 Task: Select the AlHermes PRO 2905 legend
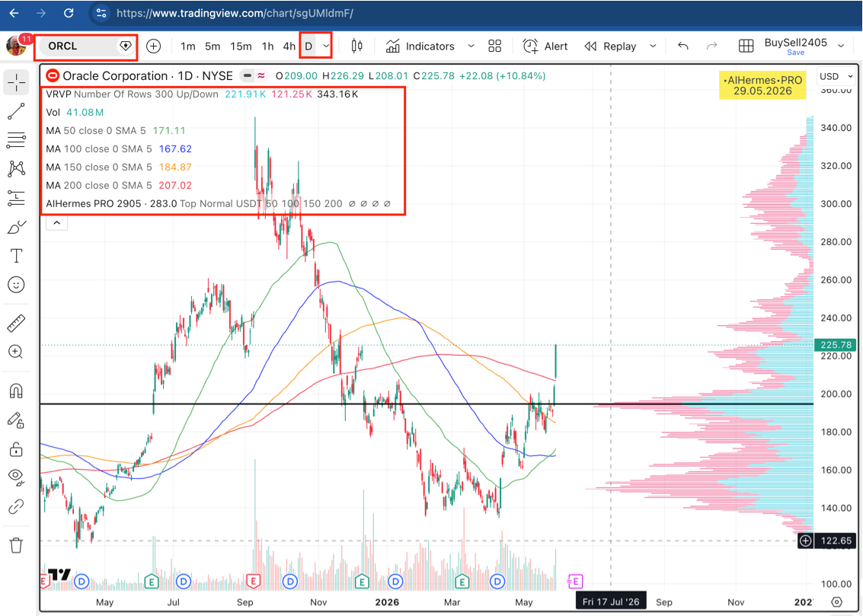click(x=218, y=203)
